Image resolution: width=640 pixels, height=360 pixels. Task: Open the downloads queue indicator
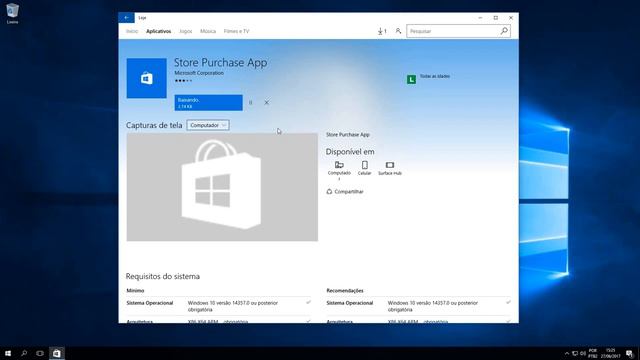click(382, 31)
